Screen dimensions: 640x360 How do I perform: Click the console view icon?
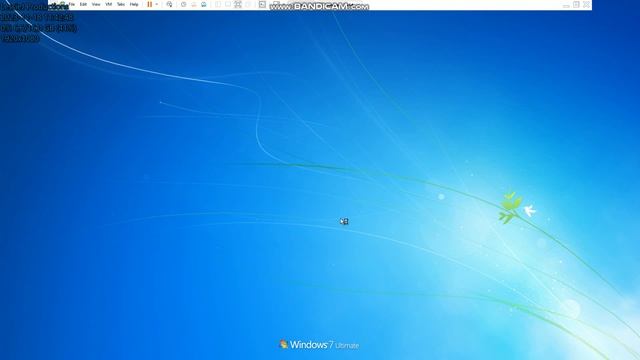coord(262,4)
